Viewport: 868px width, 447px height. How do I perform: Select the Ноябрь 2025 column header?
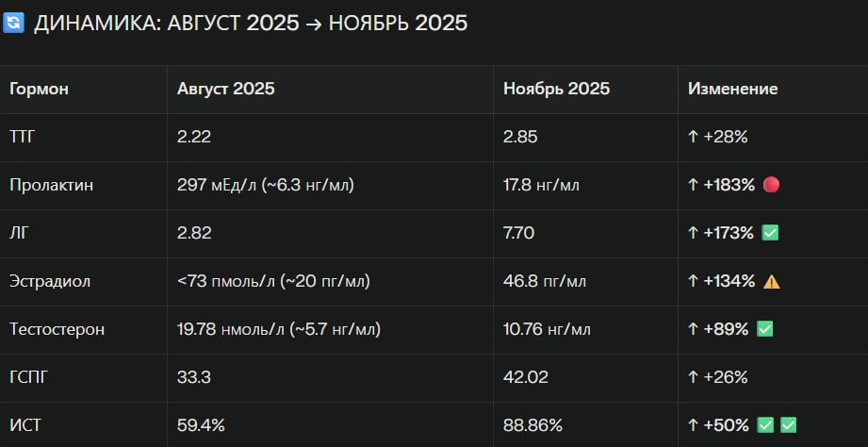(556, 89)
